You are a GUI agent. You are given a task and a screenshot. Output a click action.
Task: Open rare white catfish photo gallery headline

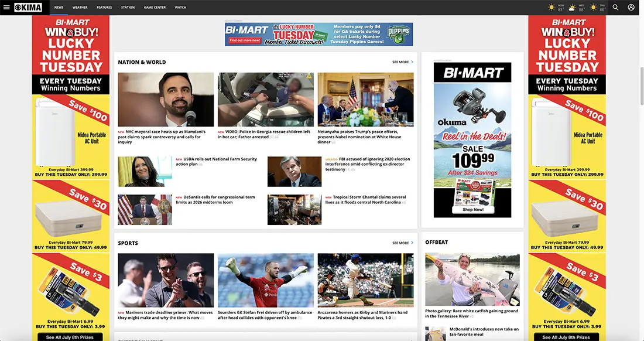[x=471, y=313]
